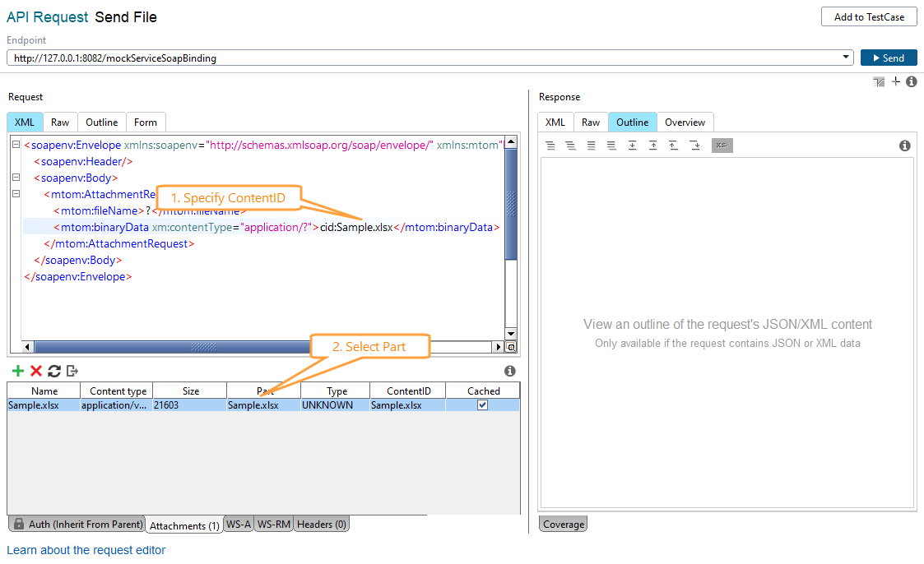Click the collapse-all icon in Outline toolbar
Screen dimensions: 924x564
[x=570, y=146]
